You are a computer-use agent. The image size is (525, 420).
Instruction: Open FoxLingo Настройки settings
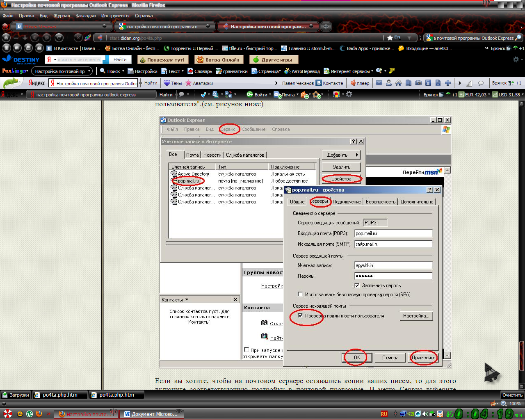click(x=142, y=71)
